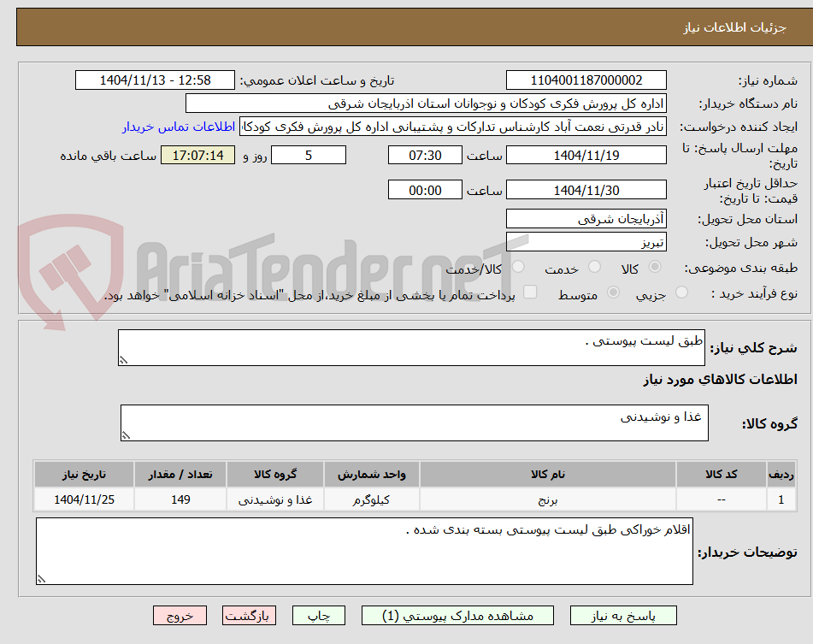Click the 'بازگشت' back button

(249, 616)
